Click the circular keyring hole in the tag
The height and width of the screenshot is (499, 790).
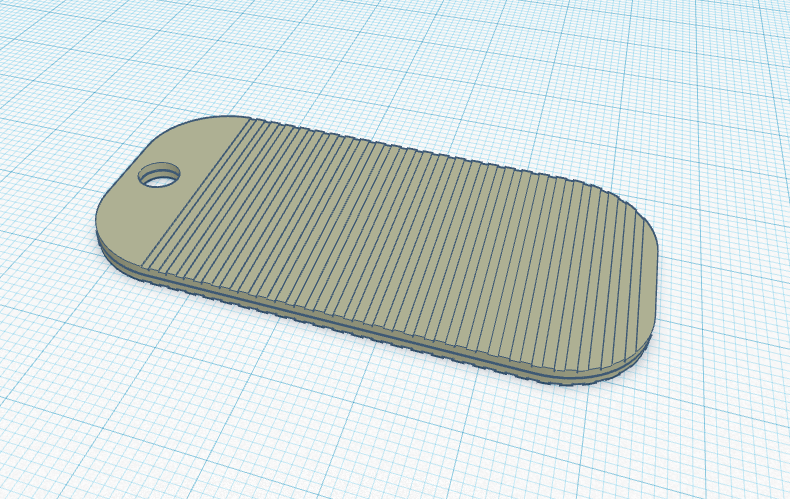pyautogui.click(x=159, y=175)
